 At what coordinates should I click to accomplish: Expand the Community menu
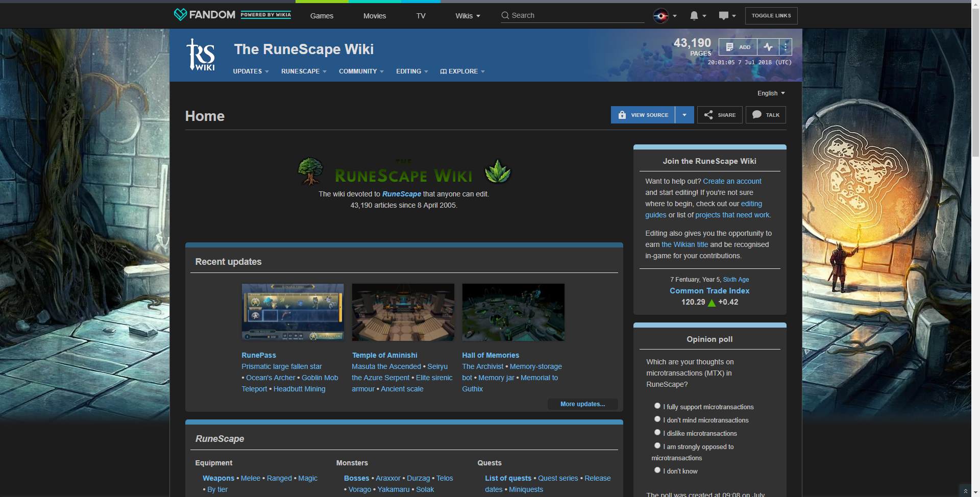(x=361, y=71)
